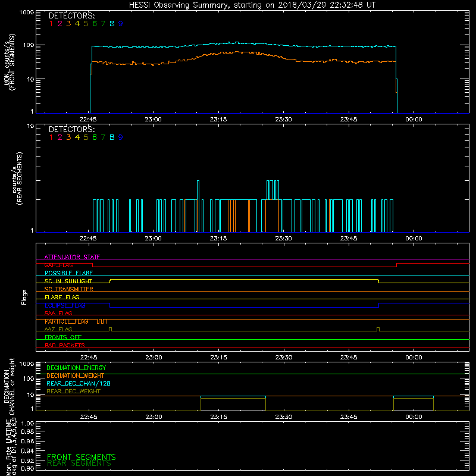Click the bright green FRONT SEGMENTS livetime legend

pyautogui.click(x=82, y=457)
